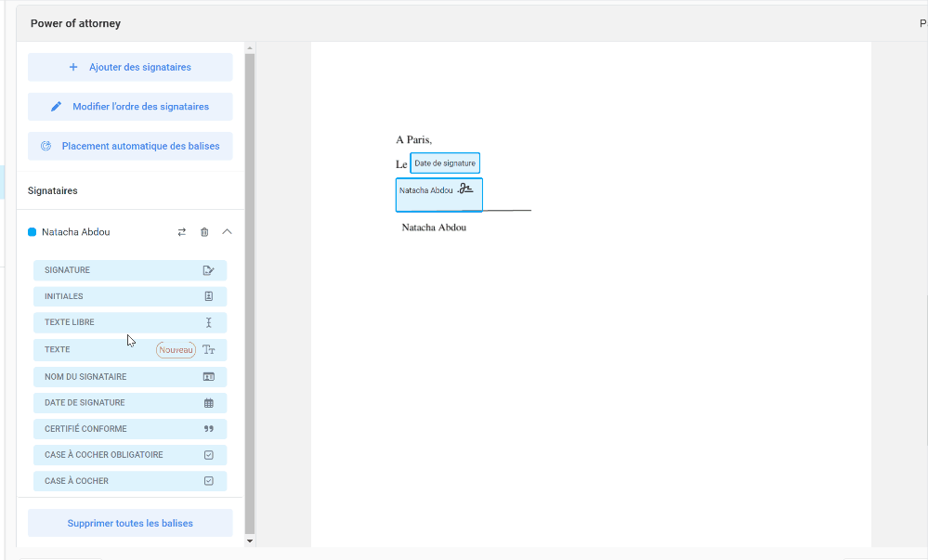This screenshot has height=560, width=928.
Task: Run Placement automatique des balises
Action: point(130,146)
